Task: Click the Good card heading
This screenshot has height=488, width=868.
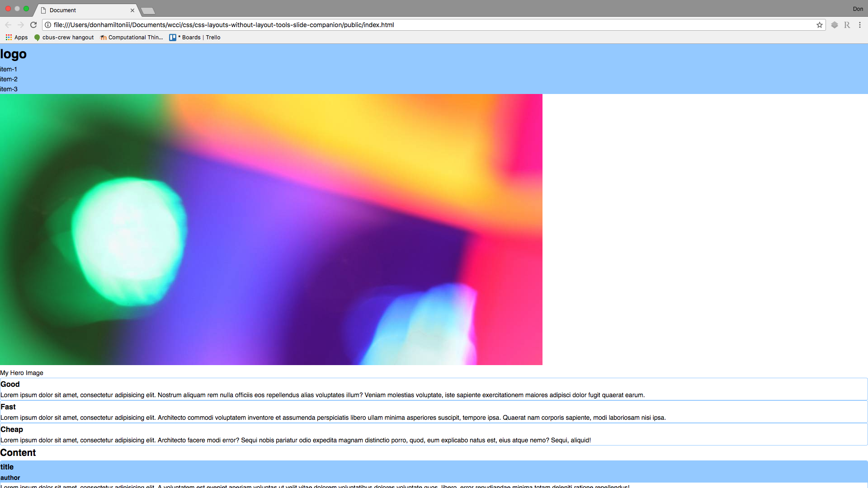Action: click(x=10, y=384)
